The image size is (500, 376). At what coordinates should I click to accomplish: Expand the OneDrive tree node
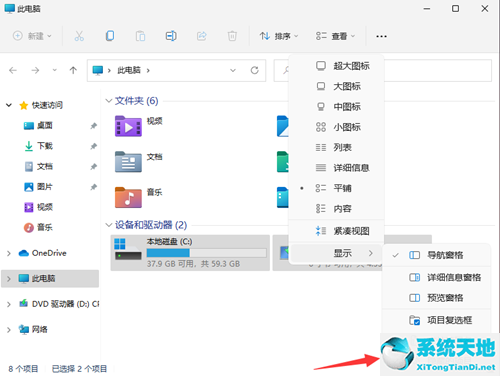click(9, 253)
